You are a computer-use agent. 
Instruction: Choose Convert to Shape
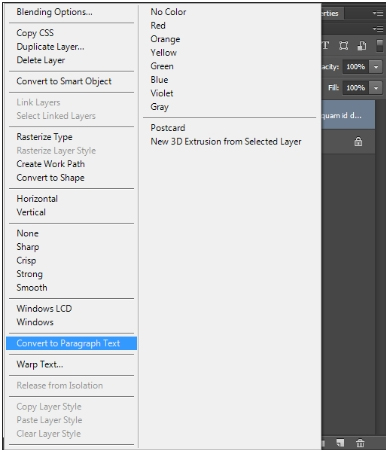click(x=50, y=178)
